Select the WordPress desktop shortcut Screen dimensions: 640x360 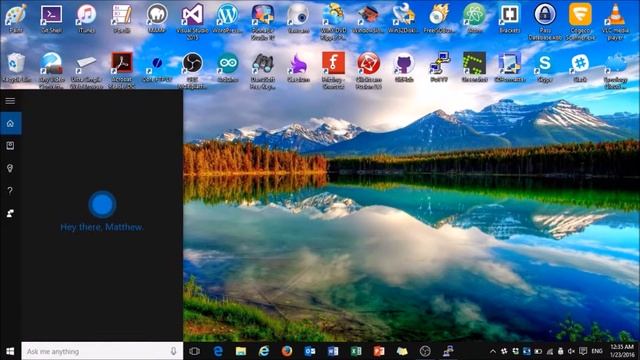pos(227,18)
